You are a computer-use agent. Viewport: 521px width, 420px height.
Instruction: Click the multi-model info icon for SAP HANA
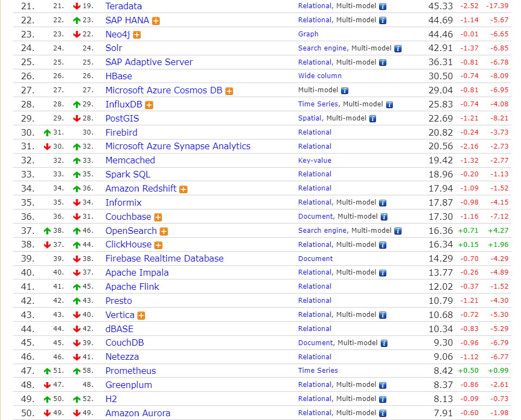[383, 20]
